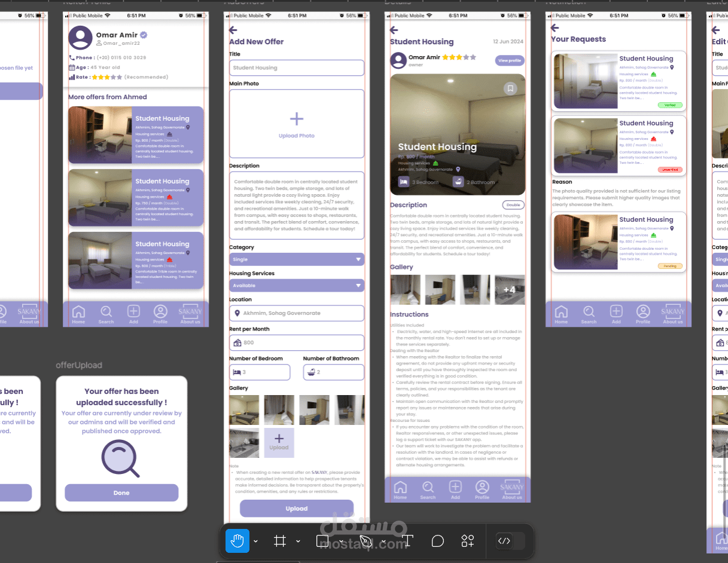Screen dimensions: 728x563
Task: Click the plus icon in Main Photo upload box
Action: 296,119
